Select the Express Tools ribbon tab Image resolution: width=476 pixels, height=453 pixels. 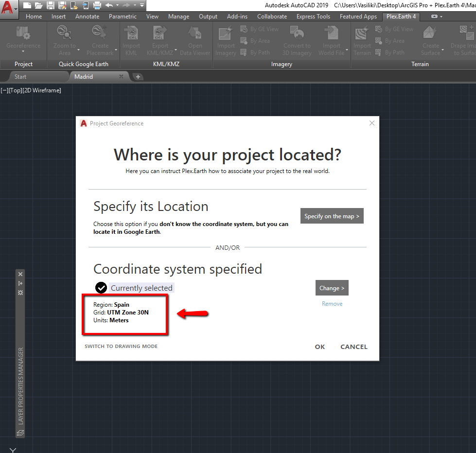point(313,17)
